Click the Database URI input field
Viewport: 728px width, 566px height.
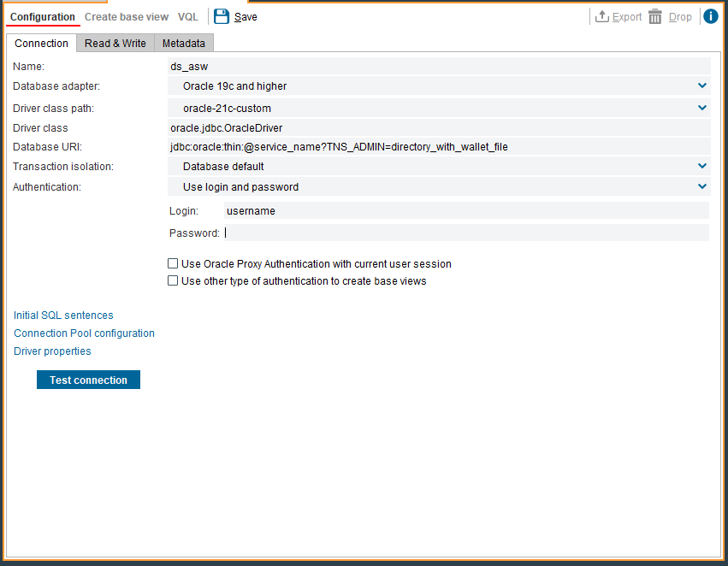click(x=439, y=146)
